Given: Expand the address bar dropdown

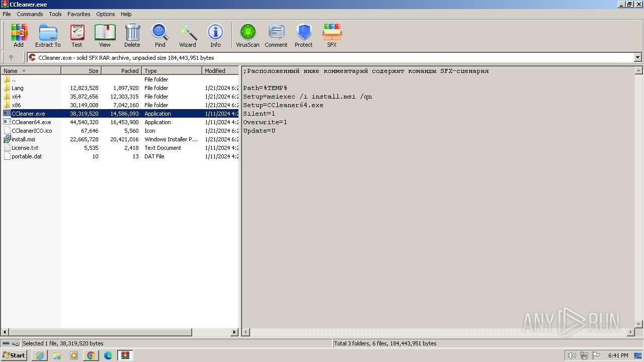Looking at the screenshot, I should pyautogui.click(x=637, y=58).
